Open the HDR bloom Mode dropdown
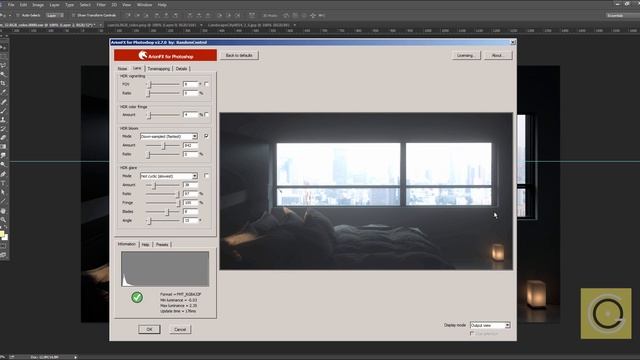 click(x=169, y=136)
